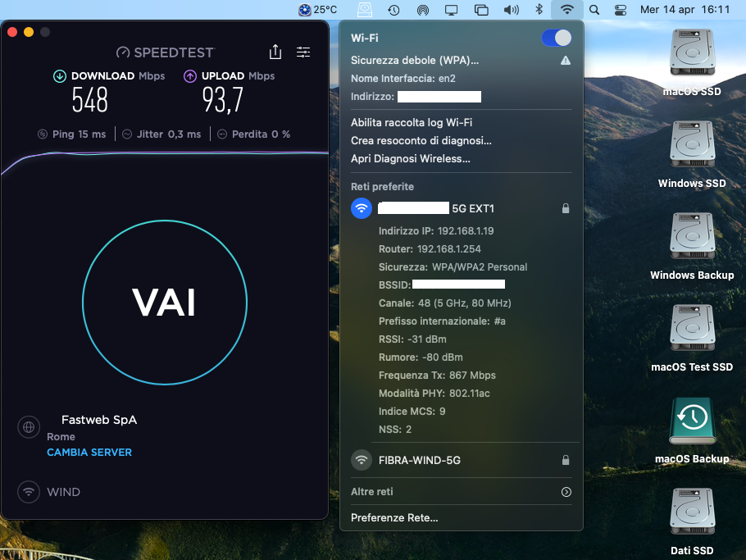746x560 pixels.
Task: Toggle the Wi-Fi switch off
Action: coord(556,38)
